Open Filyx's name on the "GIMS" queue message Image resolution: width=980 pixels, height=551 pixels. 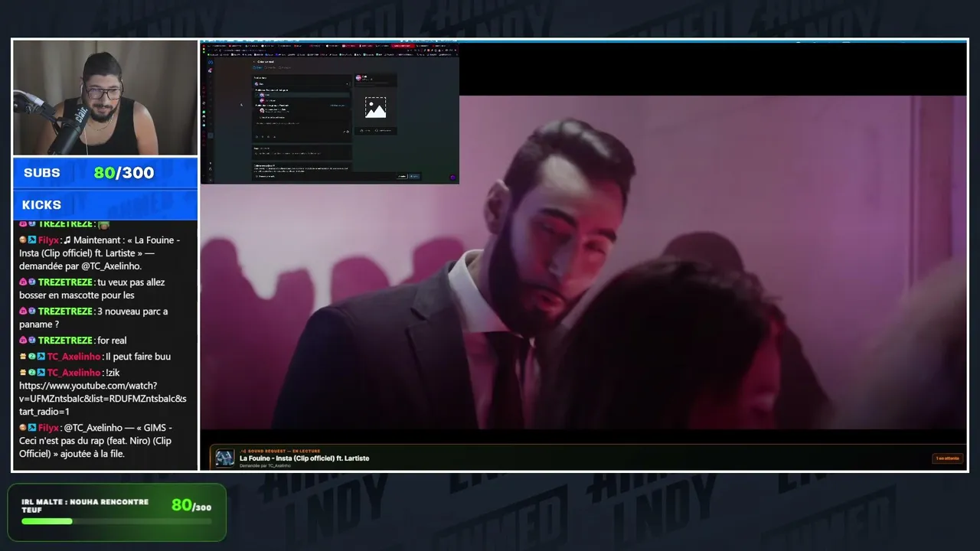pos(48,428)
